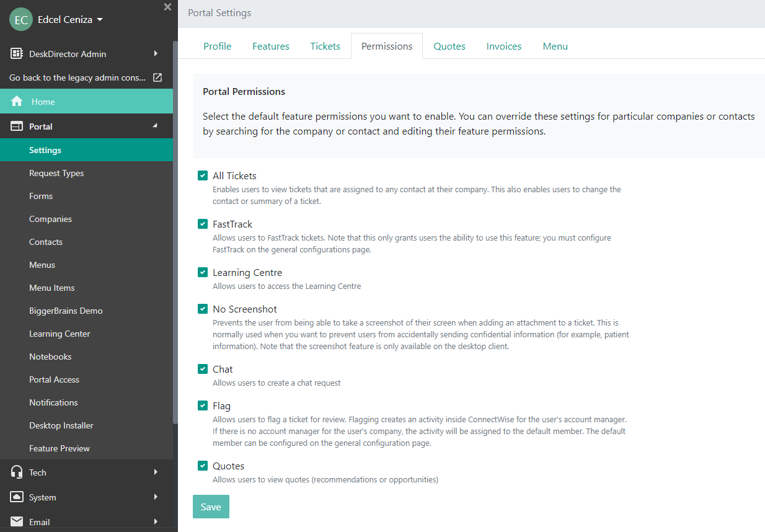Open the Tickets tab
This screenshot has width=765, height=532.
point(325,46)
